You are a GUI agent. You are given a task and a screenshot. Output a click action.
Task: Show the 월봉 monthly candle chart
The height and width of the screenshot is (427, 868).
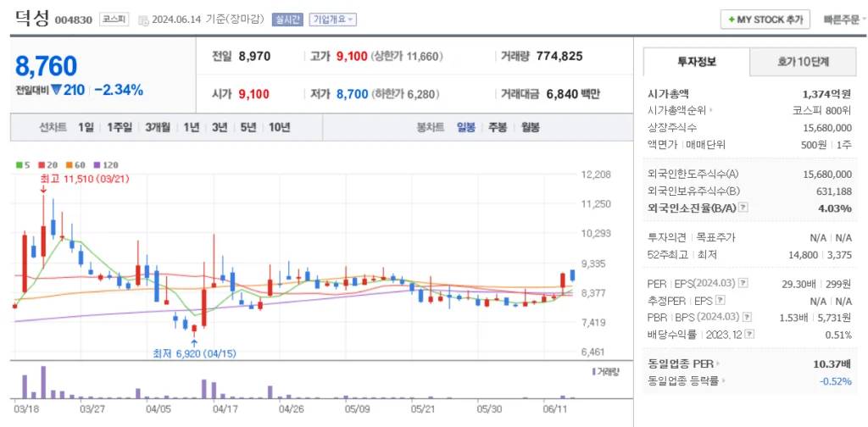coord(530,127)
